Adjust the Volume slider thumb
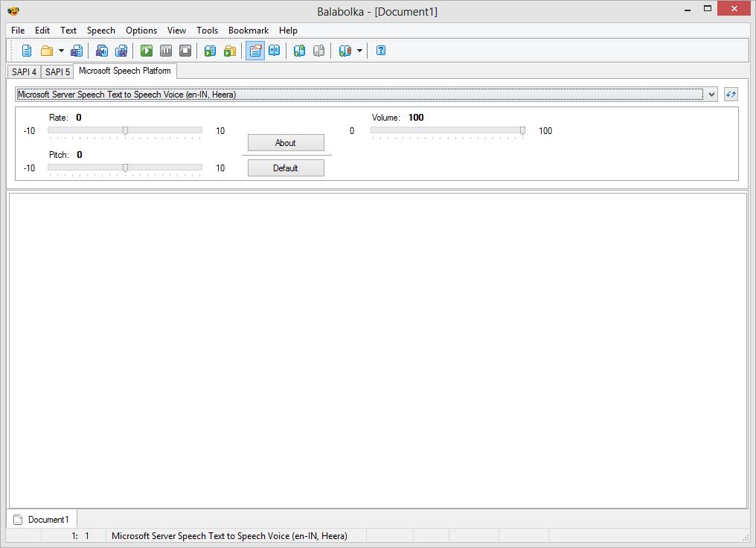Image resolution: width=756 pixels, height=548 pixels. coord(522,131)
